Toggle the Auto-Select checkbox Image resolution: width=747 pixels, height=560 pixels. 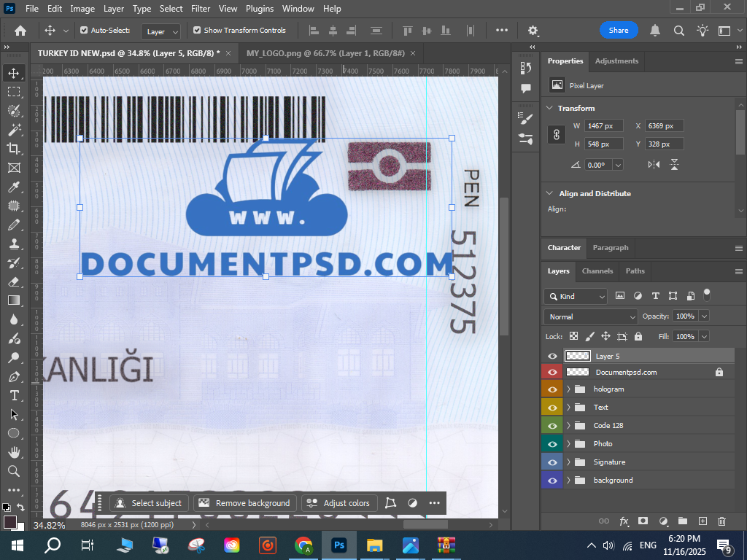[84, 31]
